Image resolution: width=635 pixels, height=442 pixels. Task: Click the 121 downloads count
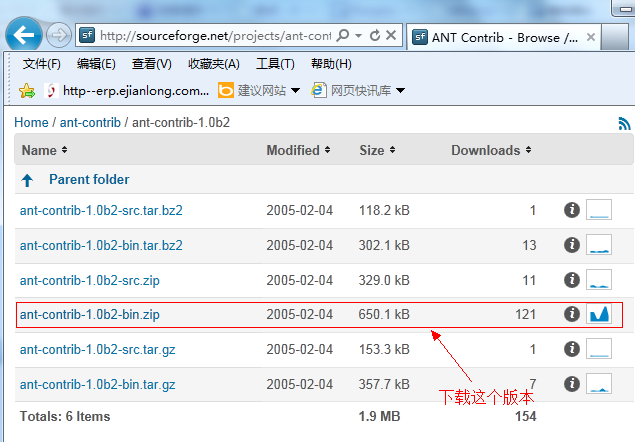525,314
